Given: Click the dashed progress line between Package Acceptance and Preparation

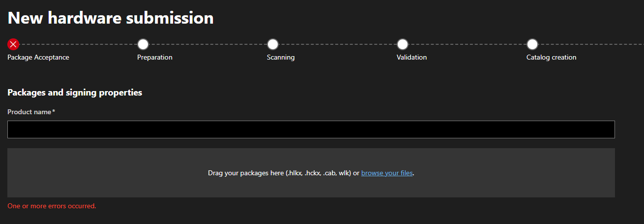Looking at the screenshot, I should coord(78,44).
